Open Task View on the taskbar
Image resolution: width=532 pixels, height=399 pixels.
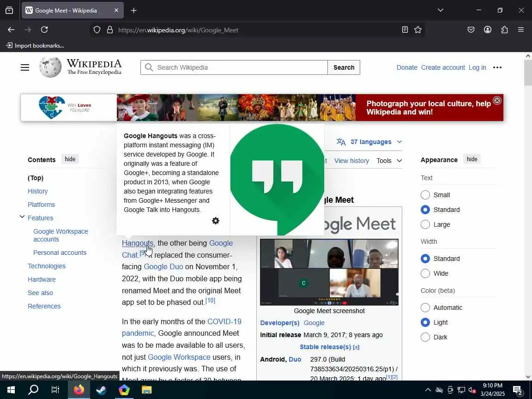55,390
